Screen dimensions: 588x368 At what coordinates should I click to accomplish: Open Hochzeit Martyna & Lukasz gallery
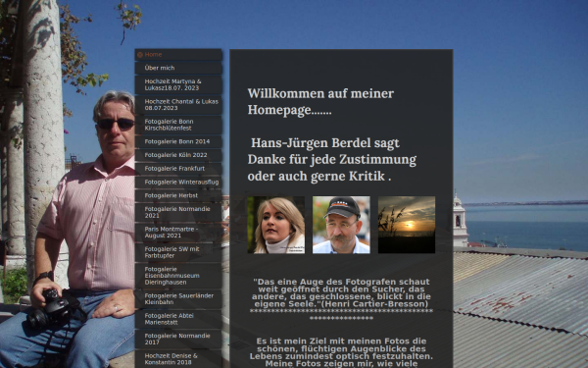click(x=178, y=84)
